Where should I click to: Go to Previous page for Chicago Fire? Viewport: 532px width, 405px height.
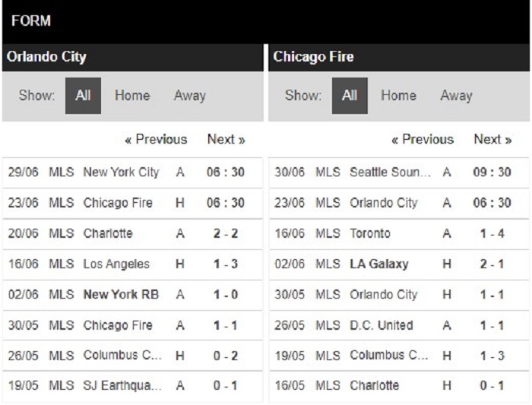pyautogui.click(x=423, y=139)
